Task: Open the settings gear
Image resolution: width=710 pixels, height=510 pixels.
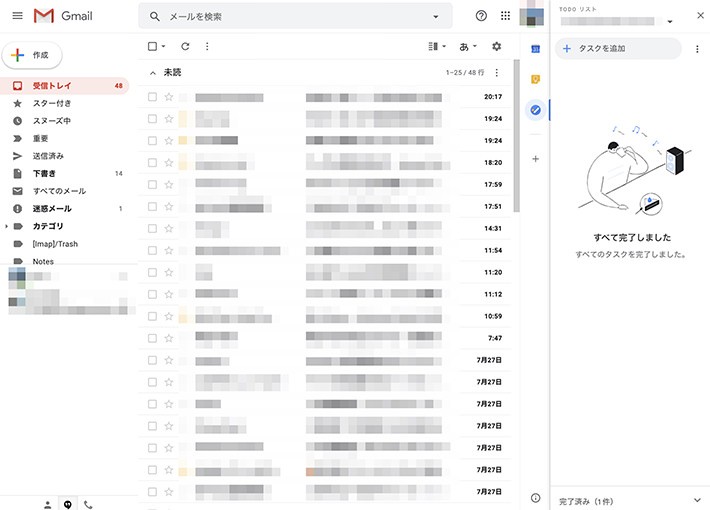Action: click(x=497, y=46)
